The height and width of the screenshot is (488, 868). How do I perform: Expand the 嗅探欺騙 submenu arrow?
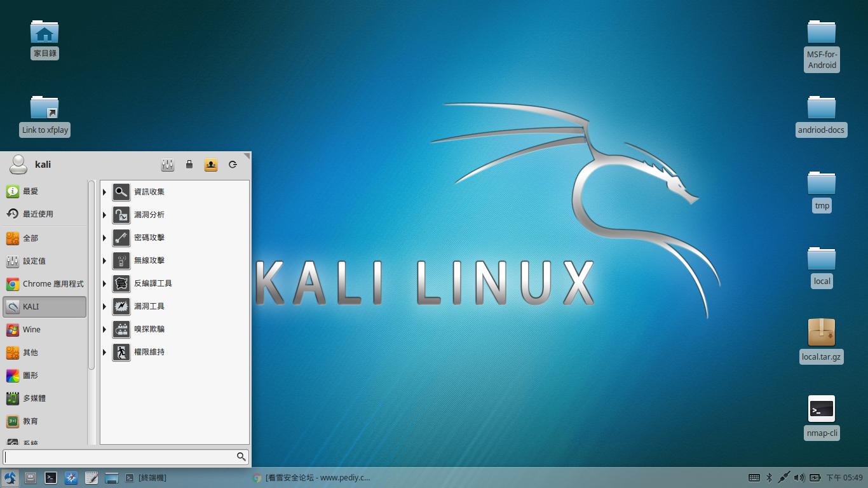coord(105,329)
